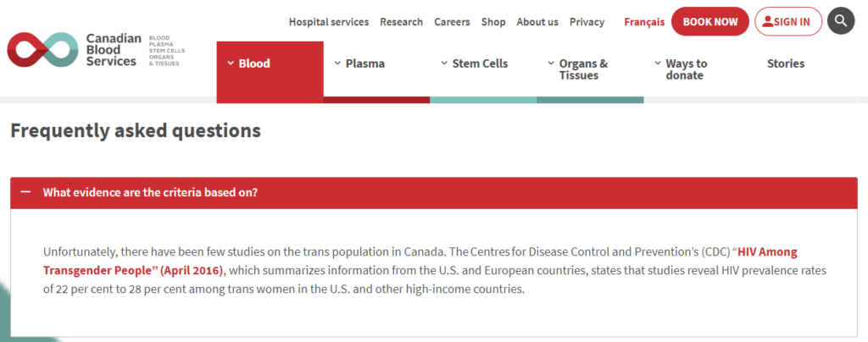Switch language to Français

[x=644, y=22]
